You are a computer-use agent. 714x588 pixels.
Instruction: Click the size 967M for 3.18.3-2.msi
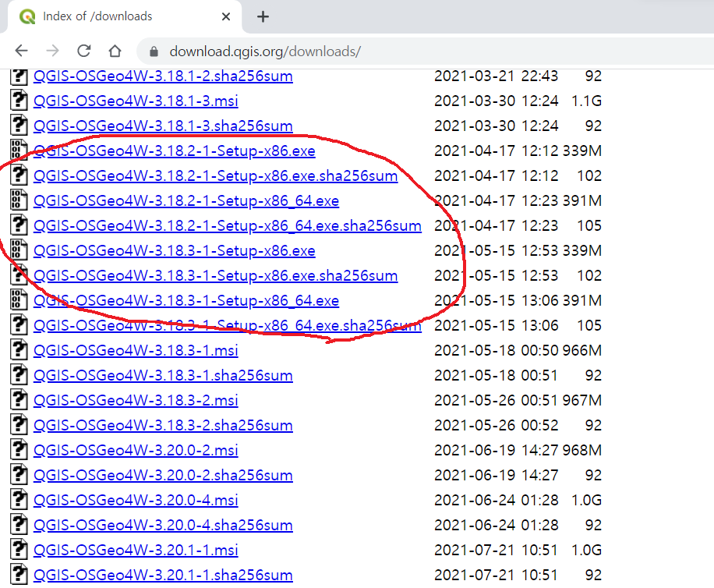582,400
